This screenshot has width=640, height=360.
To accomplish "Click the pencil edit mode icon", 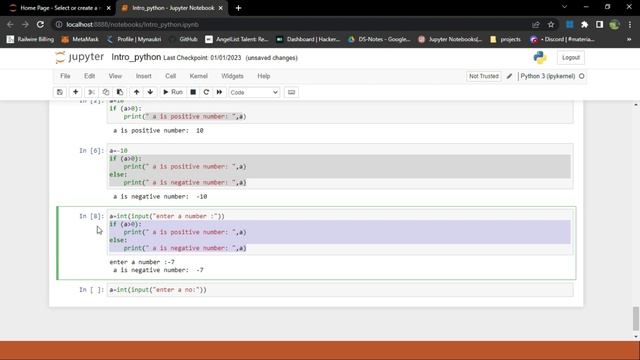I will point(509,76).
